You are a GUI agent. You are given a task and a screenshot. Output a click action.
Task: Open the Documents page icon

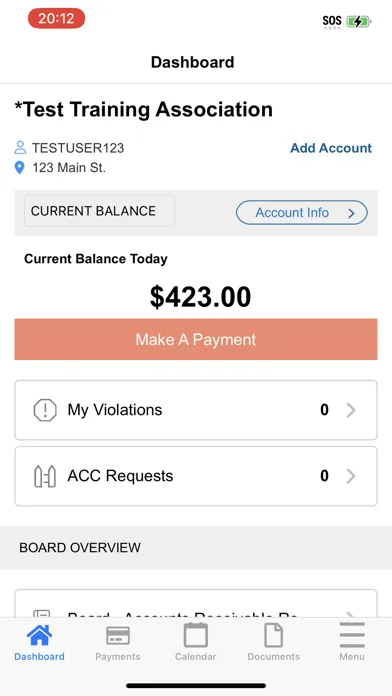[x=273, y=635]
